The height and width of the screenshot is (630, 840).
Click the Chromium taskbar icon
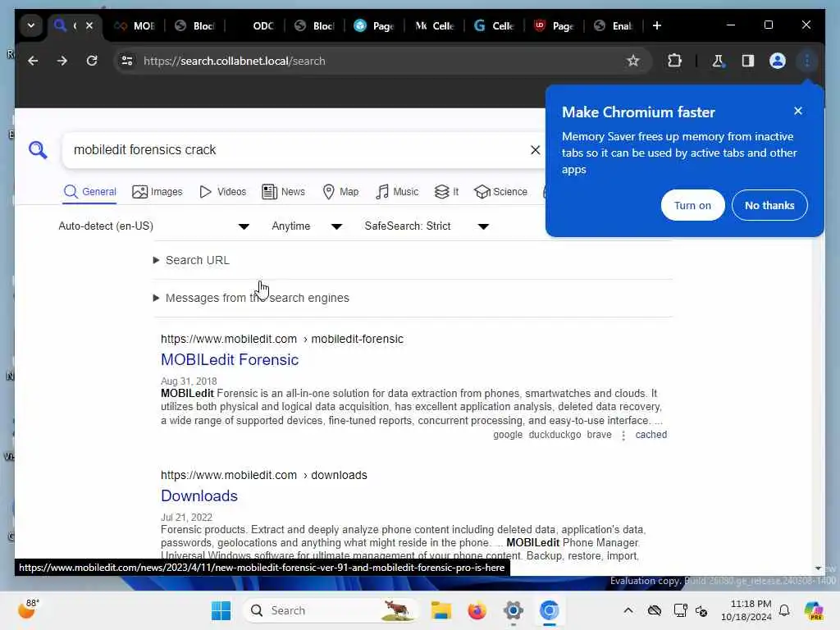549,610
